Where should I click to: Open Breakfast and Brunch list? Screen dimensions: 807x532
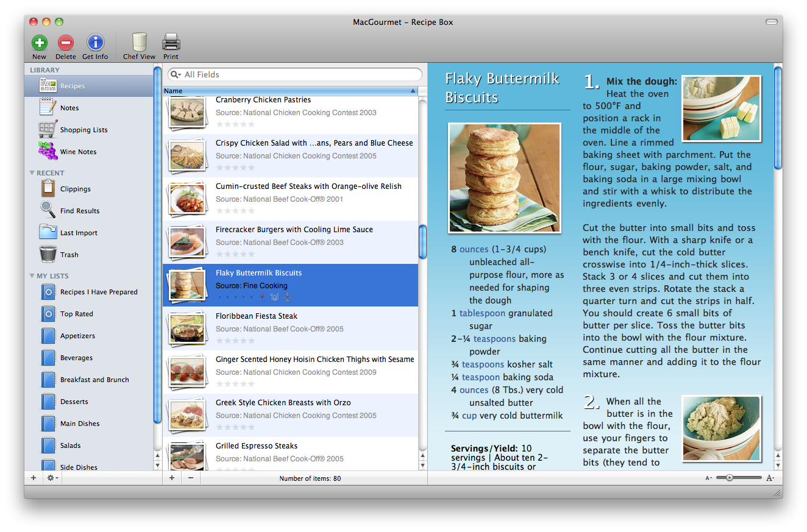89,380
